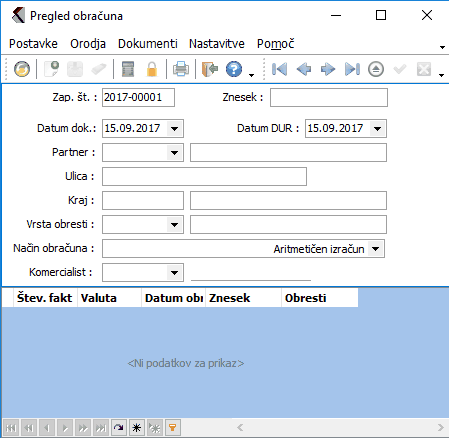Viewport: 449px width, 438px height.
Task: Click the new record document icon
Action: [x=52, y=69]
